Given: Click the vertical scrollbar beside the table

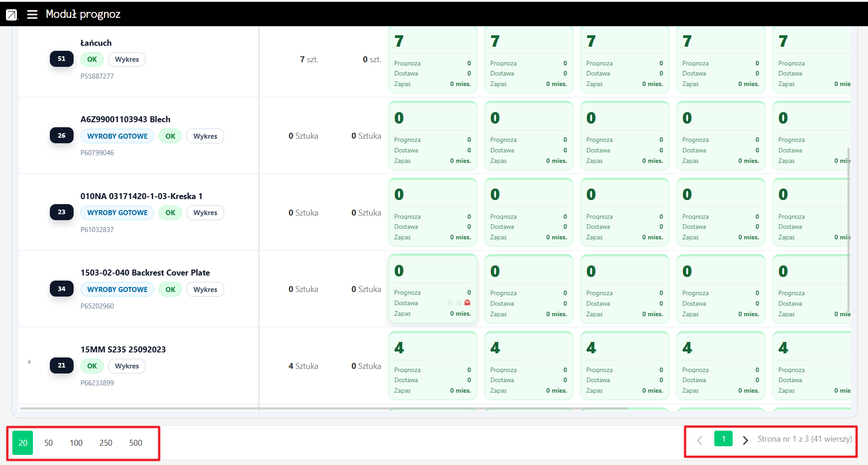Looking at the screenshot, I should coord(849,229).
